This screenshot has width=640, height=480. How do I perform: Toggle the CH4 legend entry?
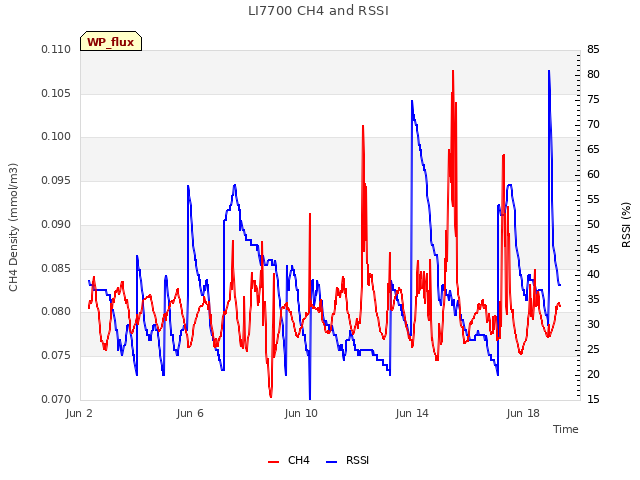coord(289,460)
